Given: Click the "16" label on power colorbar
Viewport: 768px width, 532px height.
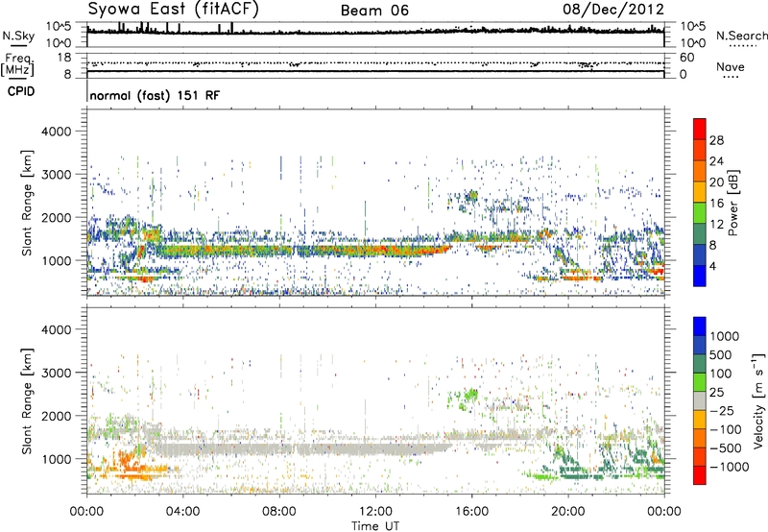Looking at the screenshot, I should coord(716,204).
